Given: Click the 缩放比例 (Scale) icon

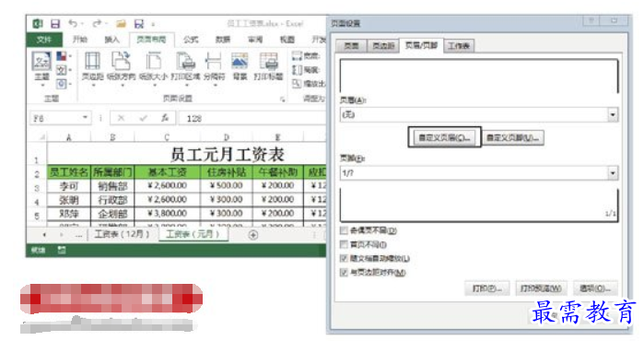Looking at the screenshot, I should click(x=297, y=84).
